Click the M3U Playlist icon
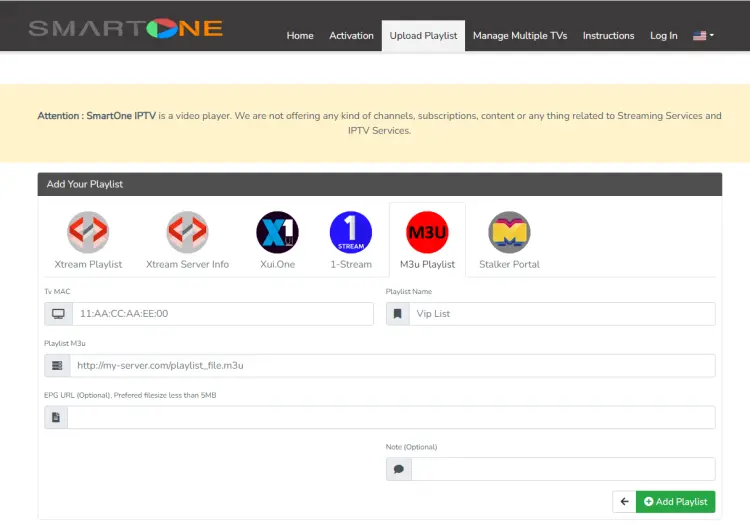Image resolution: width=750 pixels, height=524 pixels. point(427,233)
